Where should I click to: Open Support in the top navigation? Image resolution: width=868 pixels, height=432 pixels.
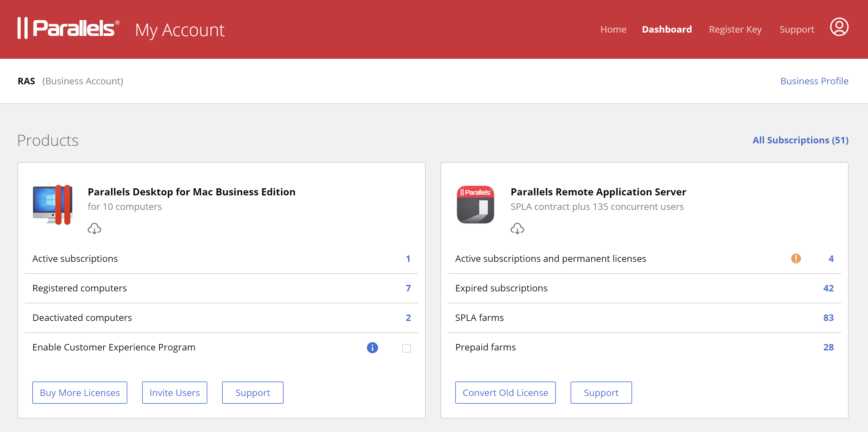(797, 29)
